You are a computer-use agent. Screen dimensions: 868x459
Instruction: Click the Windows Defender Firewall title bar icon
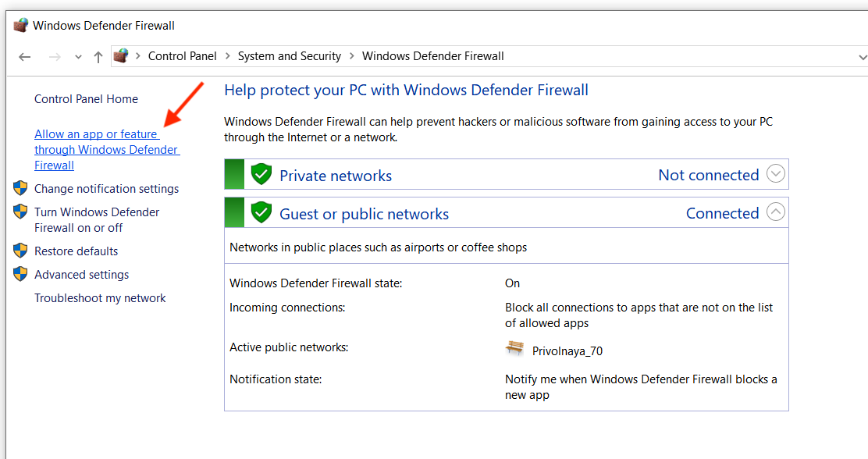coord(20,26)
